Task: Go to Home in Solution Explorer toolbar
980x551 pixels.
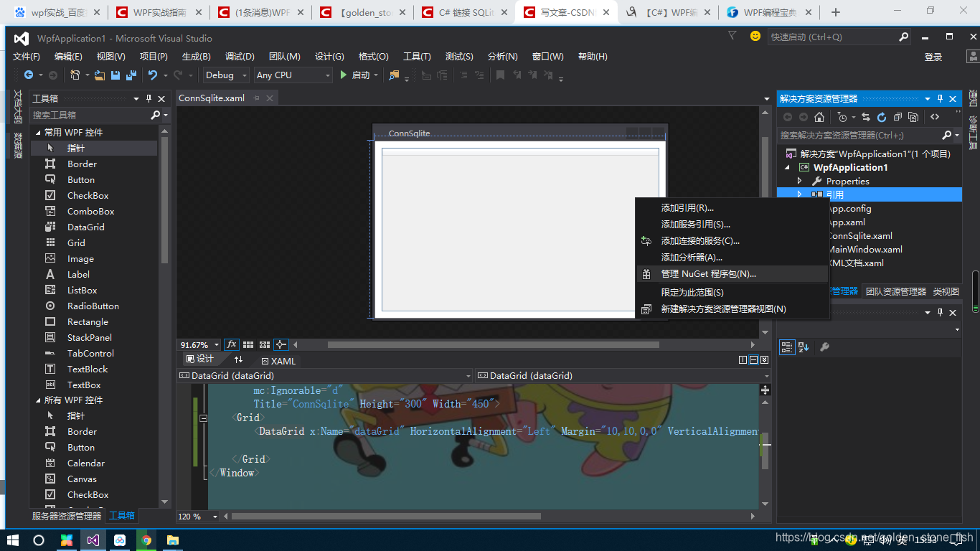Action: click(819, 117)
